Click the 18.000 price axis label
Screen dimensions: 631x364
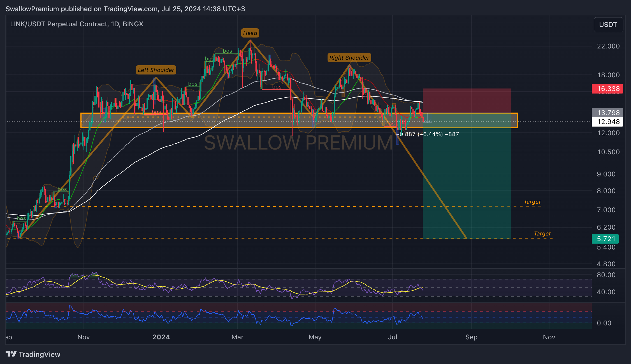pos(608,75)
